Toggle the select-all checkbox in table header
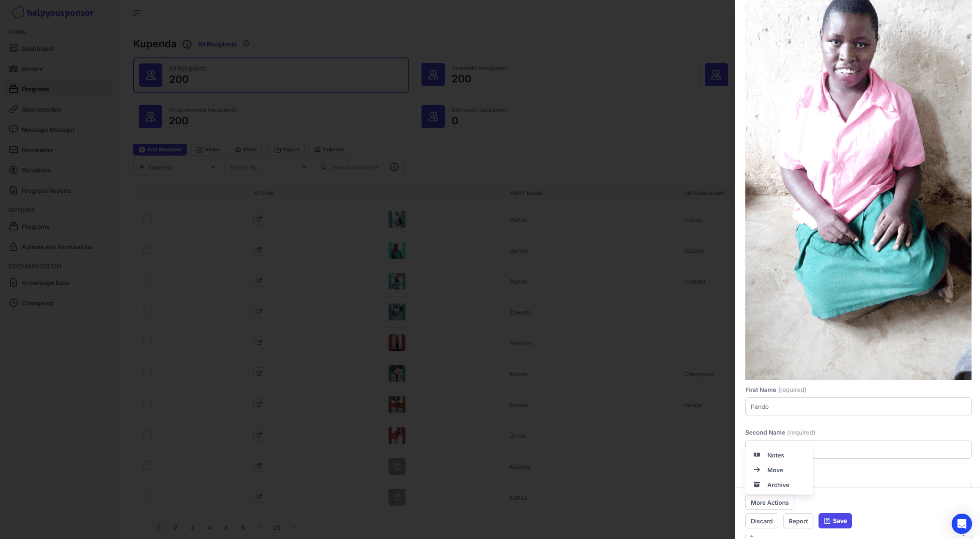The image size is (980, 539). pos(148,193)
